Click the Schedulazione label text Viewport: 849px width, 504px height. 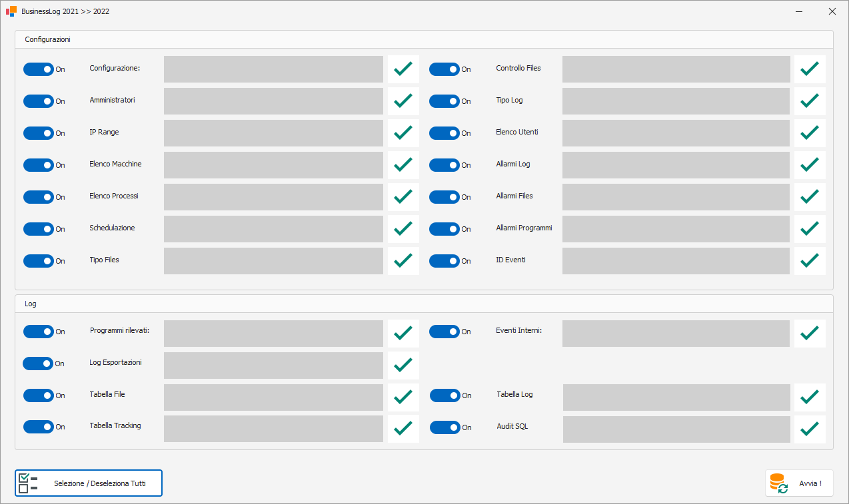coord(112,228)
